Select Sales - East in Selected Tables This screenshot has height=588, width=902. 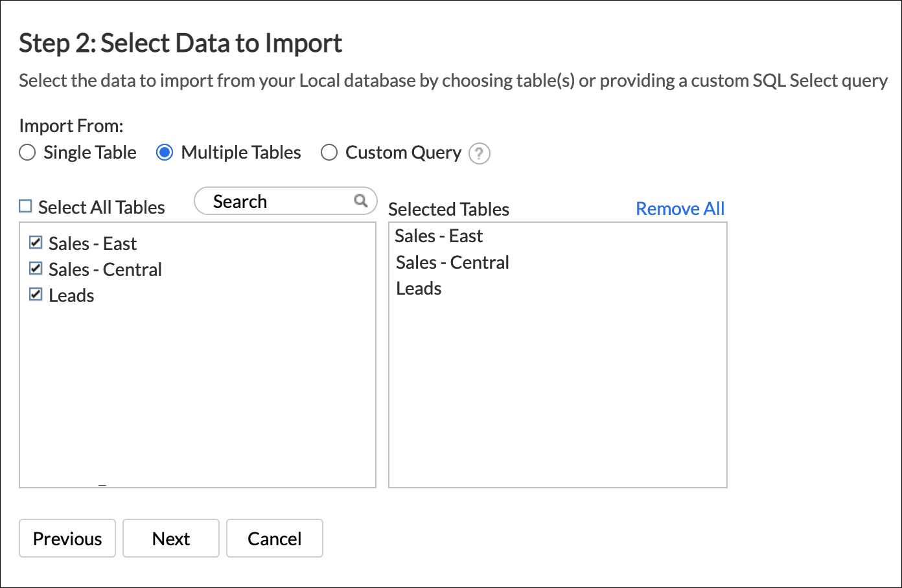[439, 236]
